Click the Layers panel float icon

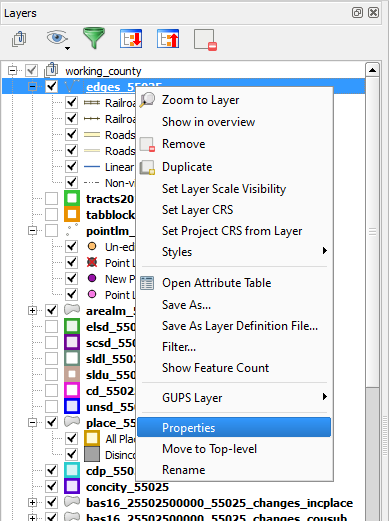point(357,13)
